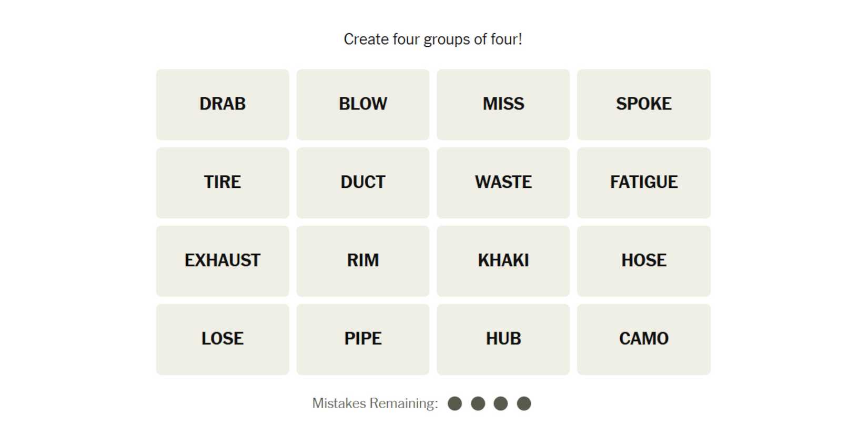Screen dimensions: 868x434
Task: Pick the CAMO tile
Action: 644,339
